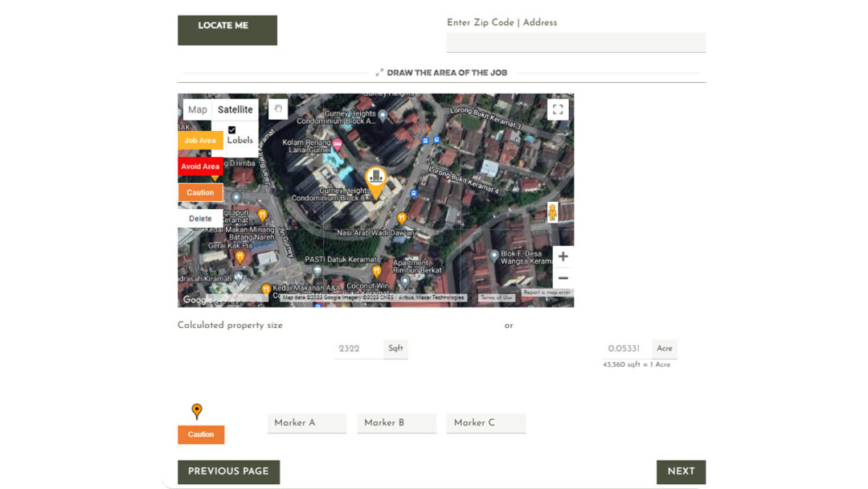Enter fullscreen mode on the map
The image size is (868, 489).
click(x=558, y=109)
